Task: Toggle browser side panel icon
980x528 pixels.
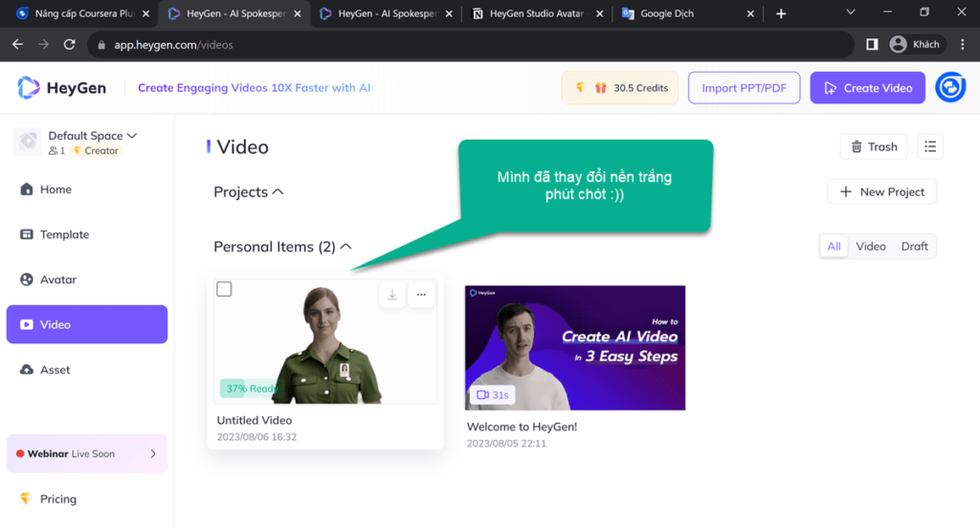Action: coord(872,44)
